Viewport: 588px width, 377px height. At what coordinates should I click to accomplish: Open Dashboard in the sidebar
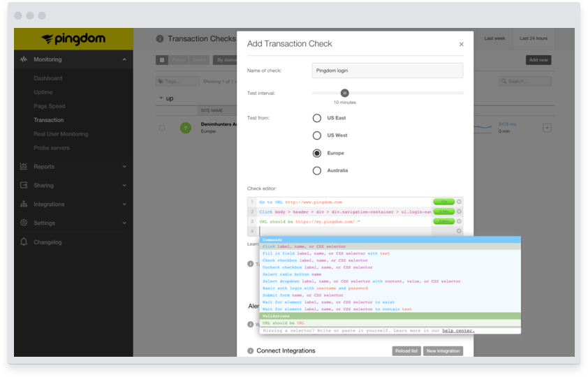point(48,78)
